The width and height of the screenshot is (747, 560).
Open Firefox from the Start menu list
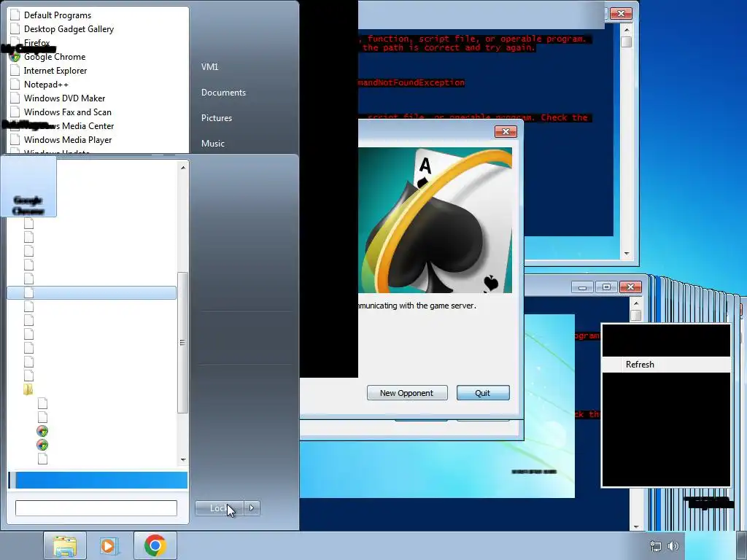tap(36, 43)
